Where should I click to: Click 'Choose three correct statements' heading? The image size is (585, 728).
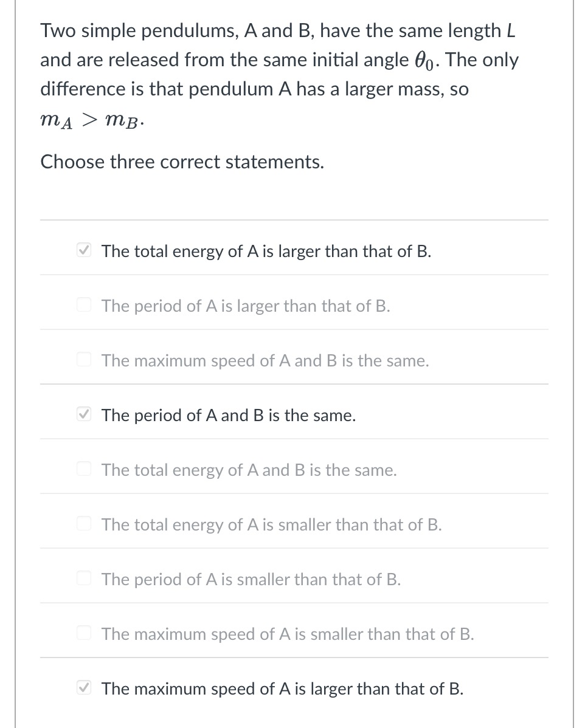pos(182,162)
